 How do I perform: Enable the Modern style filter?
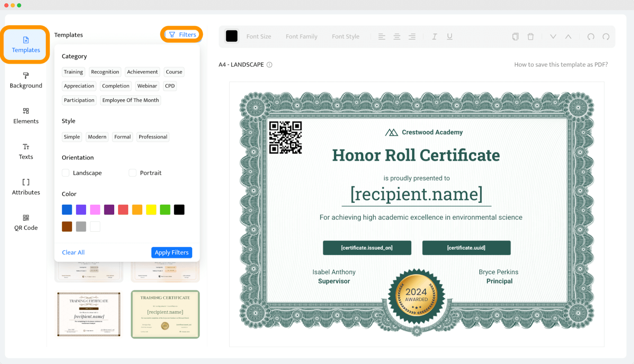[97, 136]
